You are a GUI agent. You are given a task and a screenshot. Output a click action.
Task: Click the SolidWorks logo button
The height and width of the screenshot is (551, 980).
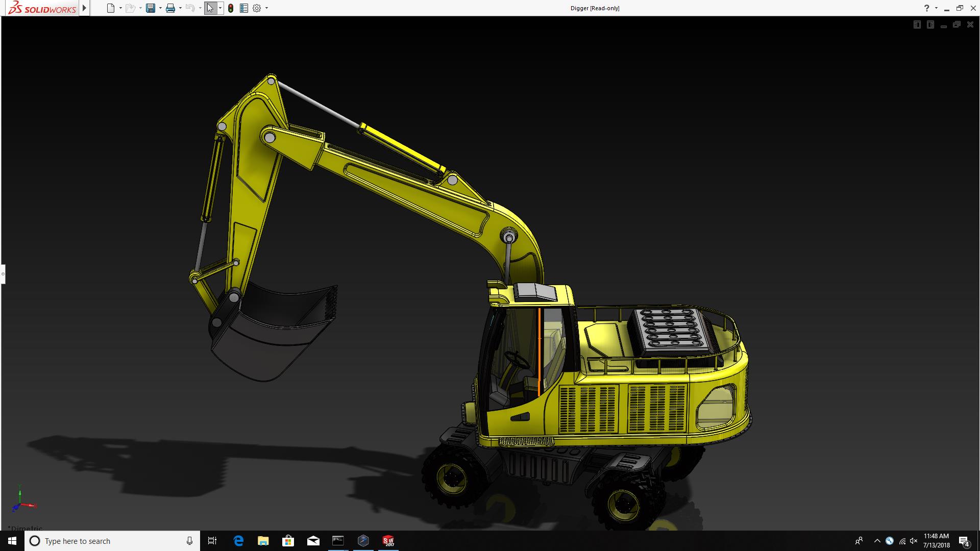click(x=42, y=8)
